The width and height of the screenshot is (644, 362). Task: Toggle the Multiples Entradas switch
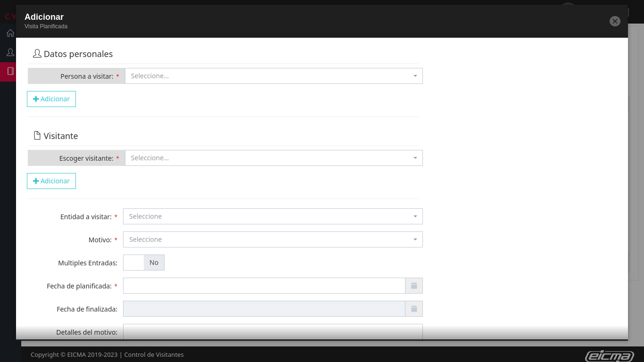(143, 263)
